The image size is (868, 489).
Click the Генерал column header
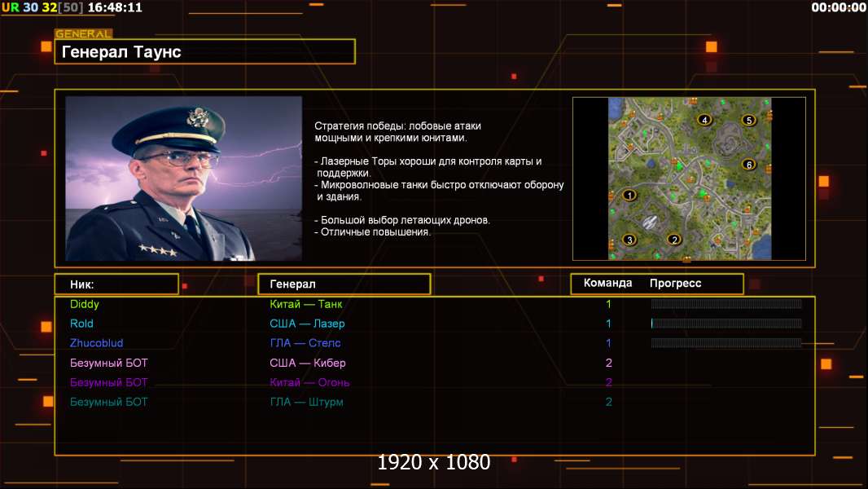344,284
